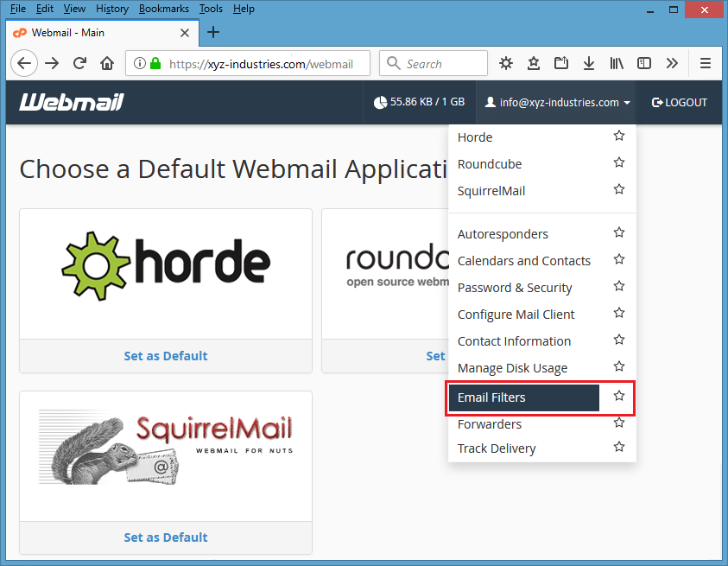Open the Library books icon

pyautogui.click(x=617, y=63)
